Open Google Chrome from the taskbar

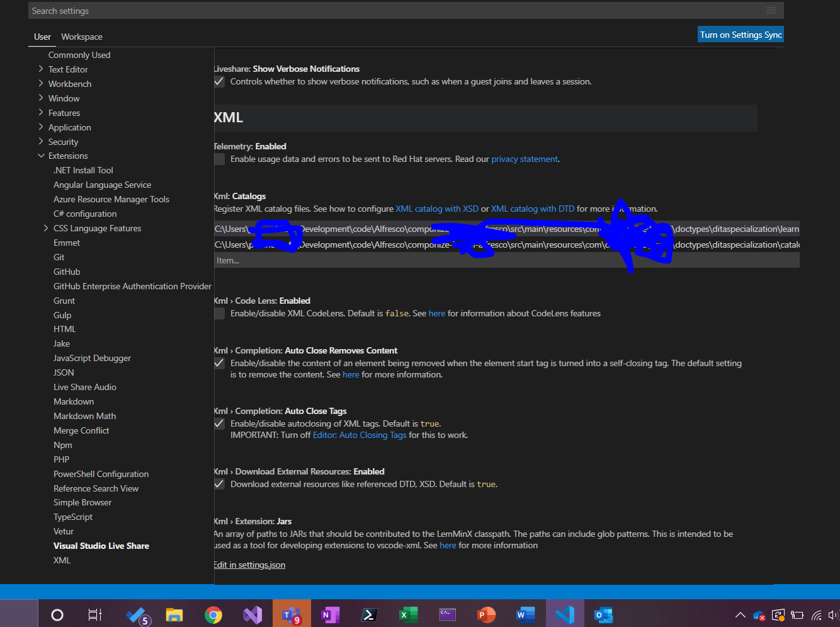(213, 615)
